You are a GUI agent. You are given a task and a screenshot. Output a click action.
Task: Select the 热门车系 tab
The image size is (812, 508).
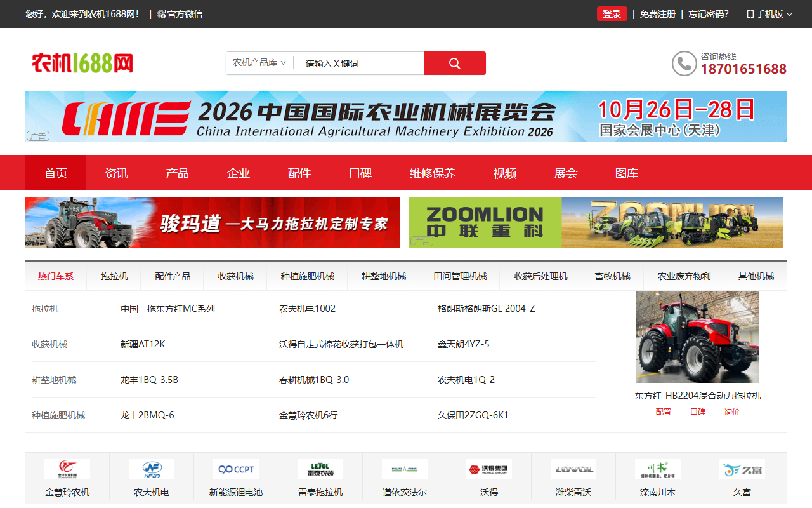coord(56,276)
